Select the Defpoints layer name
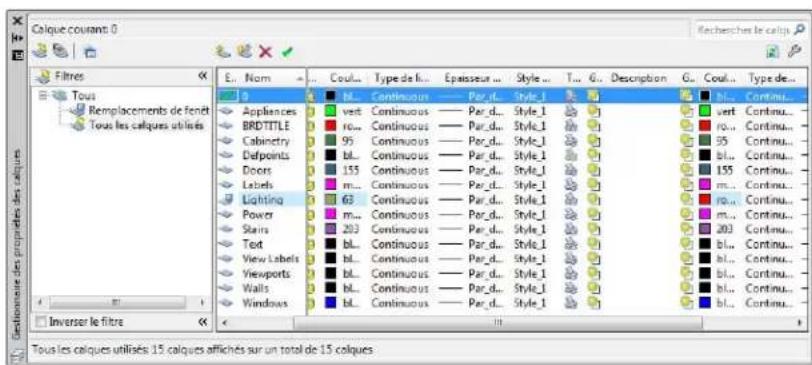The image size is (812, 365). [x=266, y=155]
